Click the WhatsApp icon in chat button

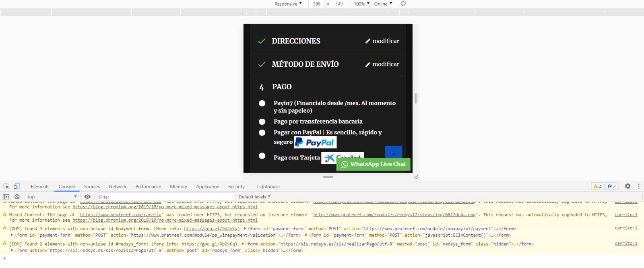345,164
